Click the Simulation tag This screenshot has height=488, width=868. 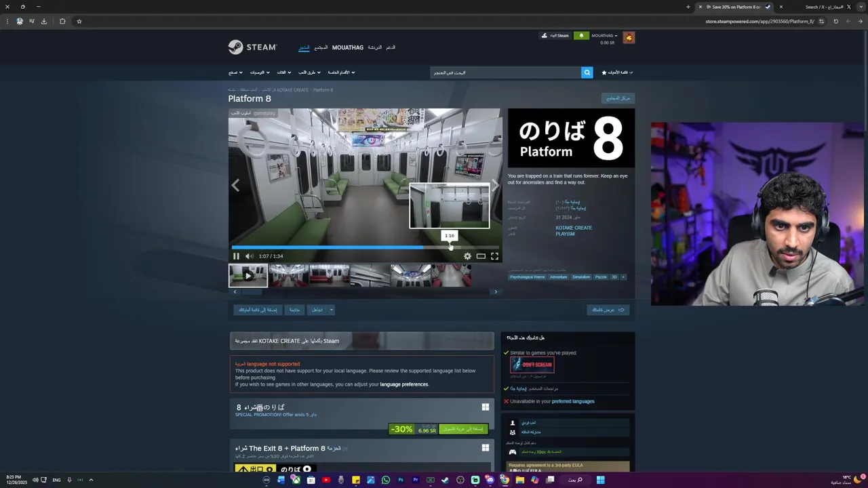581,277
